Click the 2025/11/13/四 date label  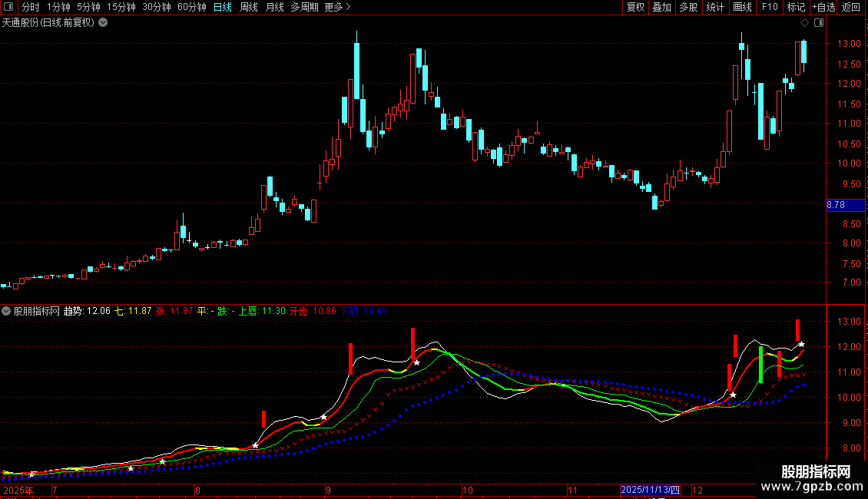[650, 490]
